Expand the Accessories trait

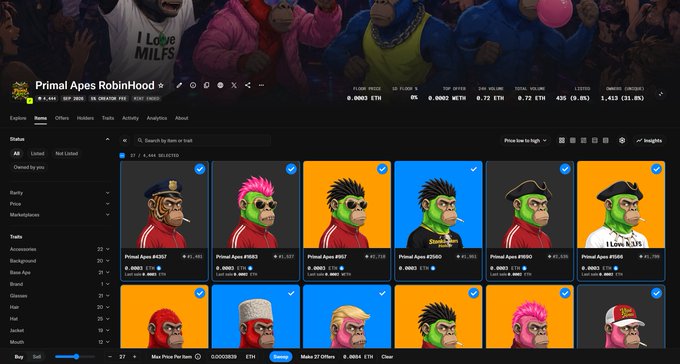click(x=60, y=249)
